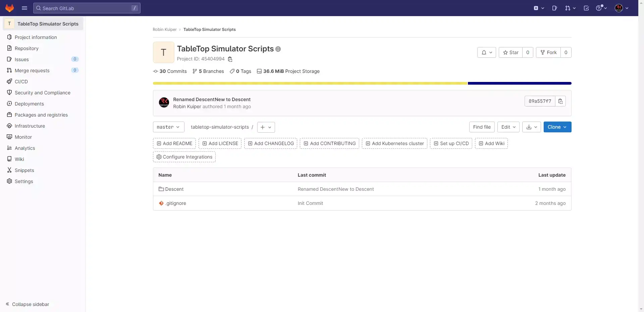644x312 pixels.
Task: Copy the project ID to clipboard
Action: 230,59
